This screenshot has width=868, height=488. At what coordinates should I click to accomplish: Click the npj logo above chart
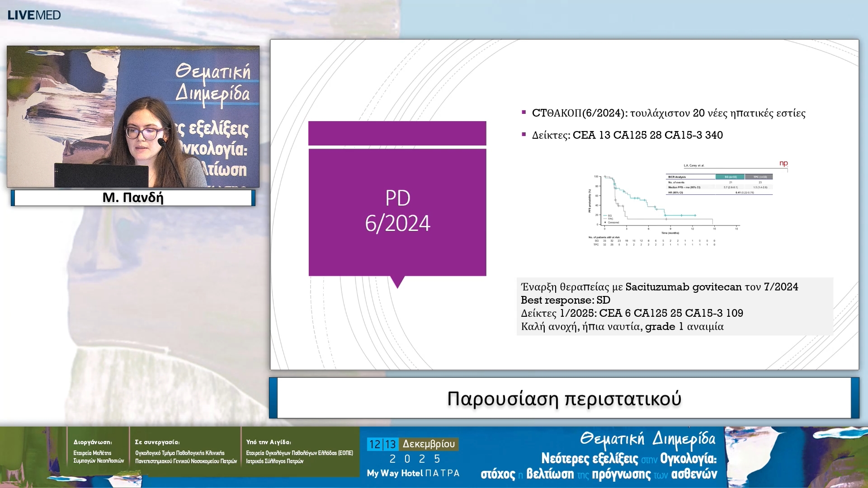point(783,163)
